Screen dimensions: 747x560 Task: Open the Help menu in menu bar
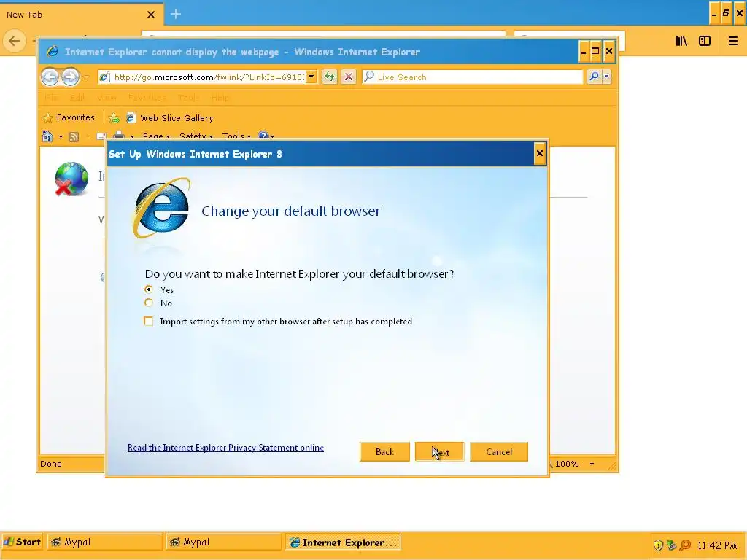pyautogui.click(x=220, y=98)
